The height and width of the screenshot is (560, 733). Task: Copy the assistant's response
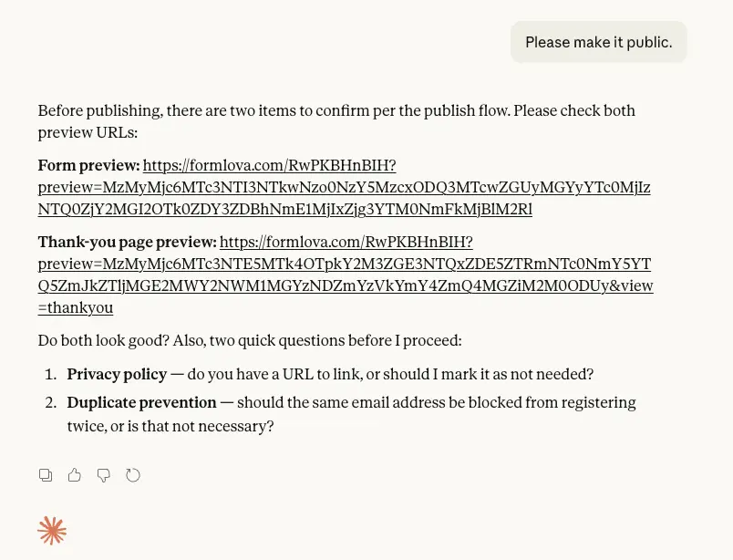[46, 475]
